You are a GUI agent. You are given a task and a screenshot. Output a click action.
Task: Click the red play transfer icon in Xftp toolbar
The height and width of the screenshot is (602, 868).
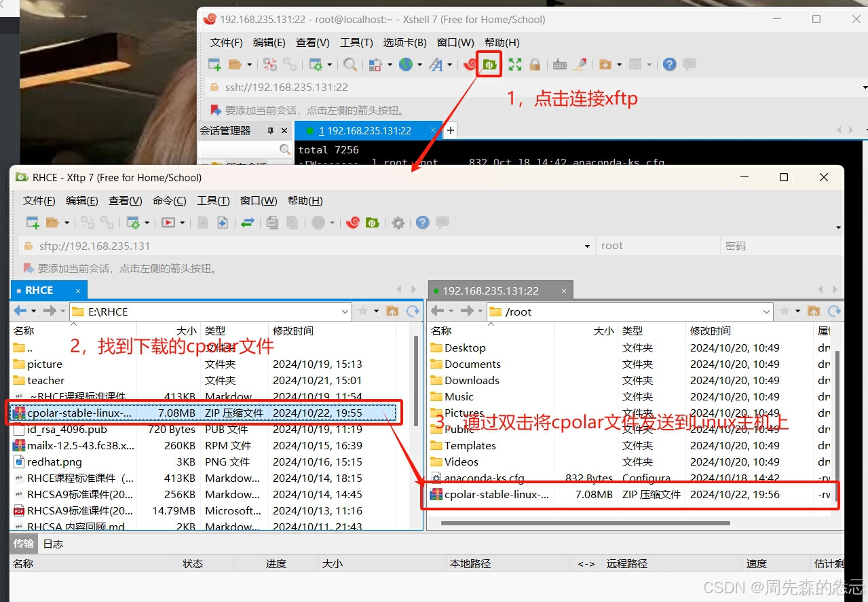tap(168, 223)
